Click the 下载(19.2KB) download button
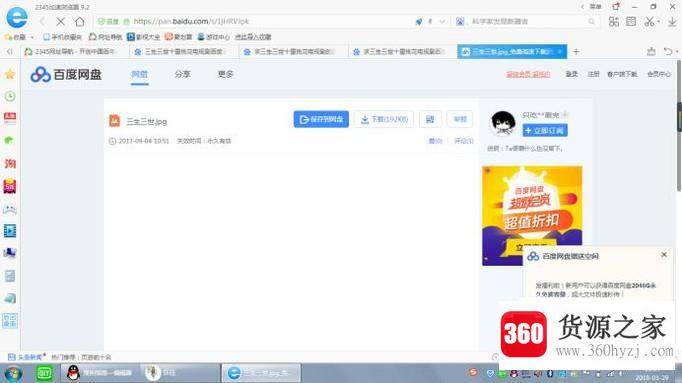The height and width of the screenshot is (383, 682). pyautogui.click(x=384, y=119)
